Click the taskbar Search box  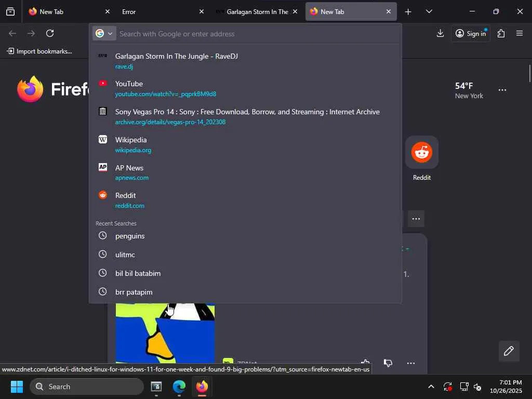(87, 387)
